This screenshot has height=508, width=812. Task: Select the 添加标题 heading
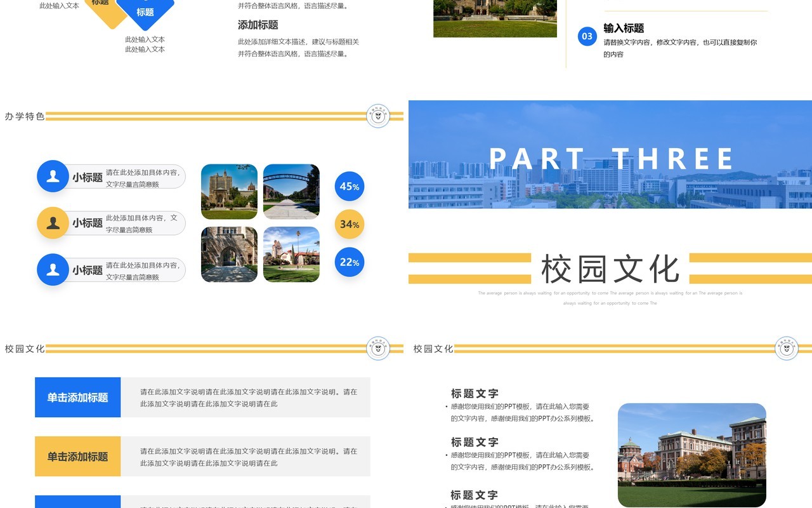[x=258, y=25]
